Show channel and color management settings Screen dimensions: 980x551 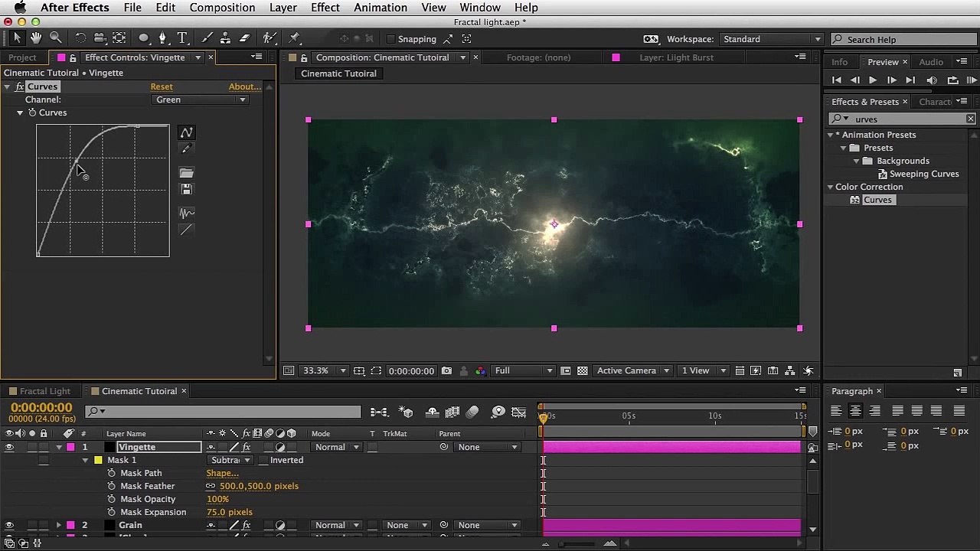[480, 371]
